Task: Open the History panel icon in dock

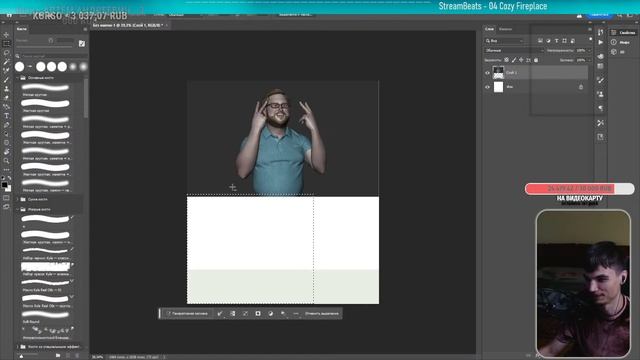Action: click(x=600, y=33)
